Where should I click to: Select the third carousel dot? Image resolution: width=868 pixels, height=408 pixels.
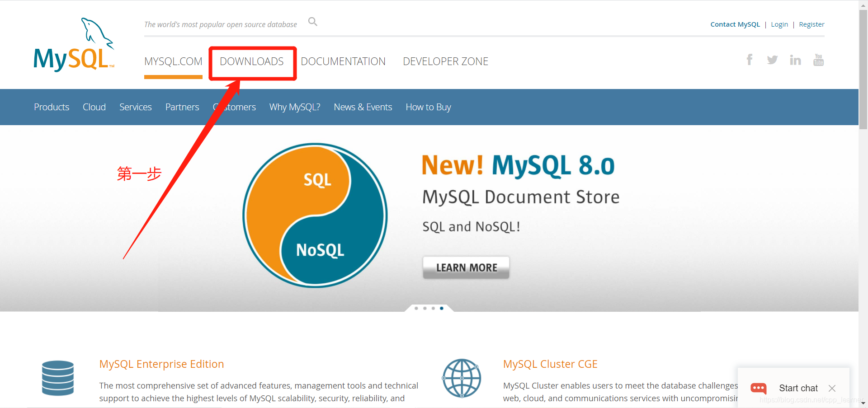pyautogui.click(x=433, y=308)
